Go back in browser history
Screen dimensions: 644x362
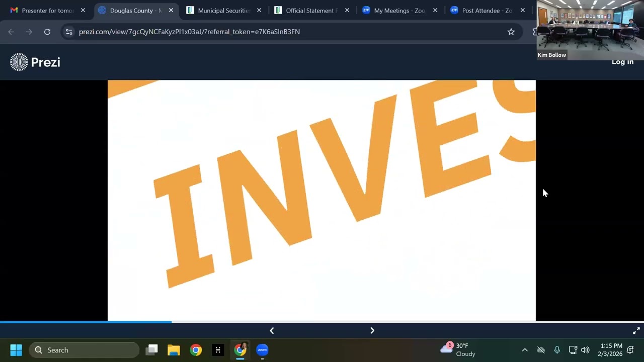coord(11,32)
